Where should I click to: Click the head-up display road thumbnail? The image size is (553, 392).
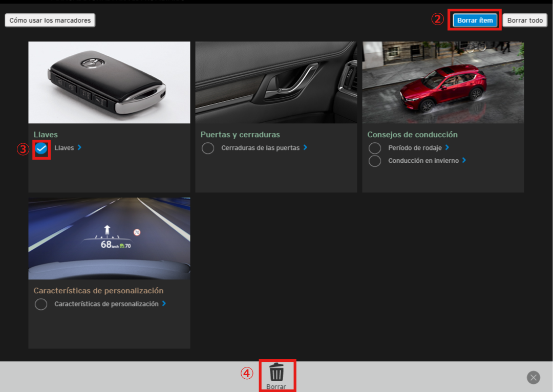click(109, 238)
